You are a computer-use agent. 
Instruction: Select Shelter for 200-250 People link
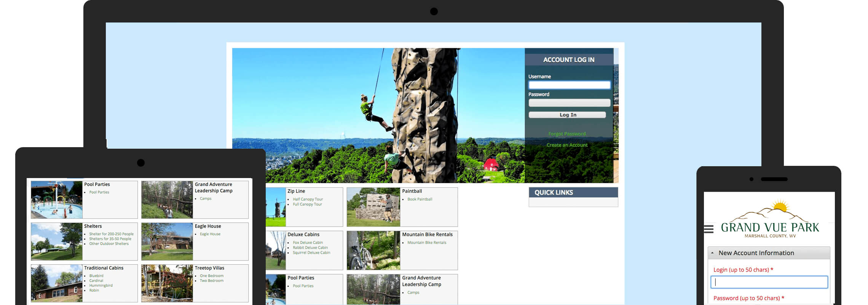(111, 234)
